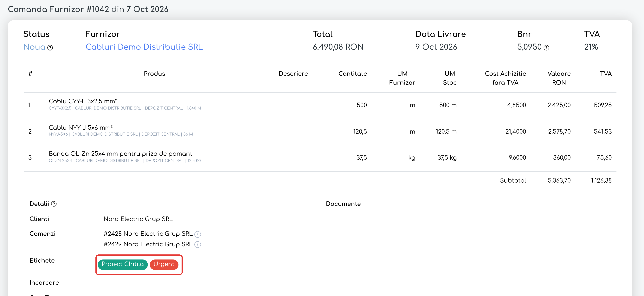Click the Cost Achizitie fara TVA header
Image resolution: width=644 pixels, height=296 pixels.
coord(505,78)
